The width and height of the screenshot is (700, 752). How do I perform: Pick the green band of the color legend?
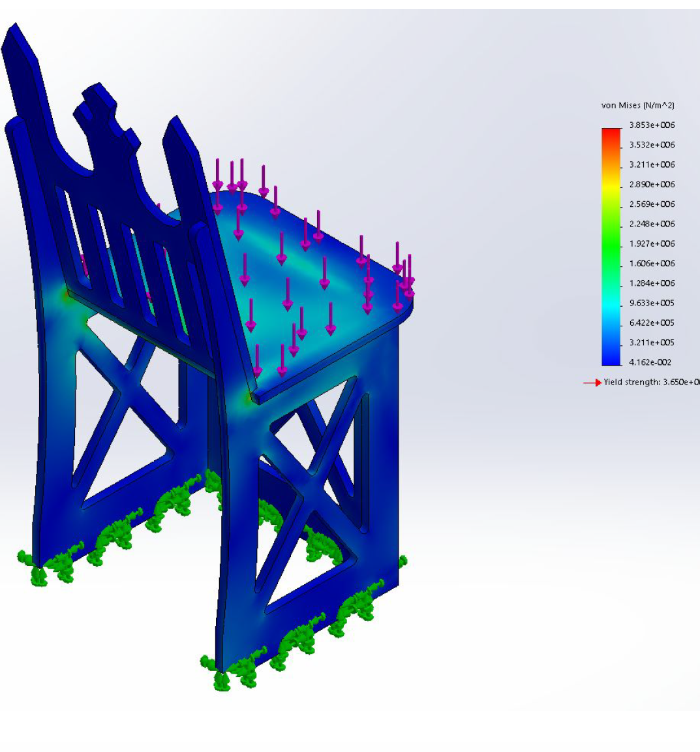pos(611,245)
